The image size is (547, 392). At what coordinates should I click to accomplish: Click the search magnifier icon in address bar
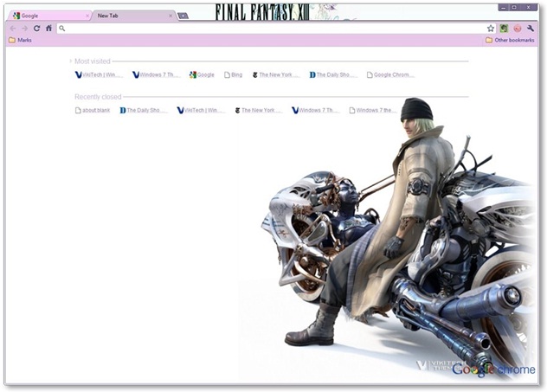pyautogui.click(x=62, y=29)
